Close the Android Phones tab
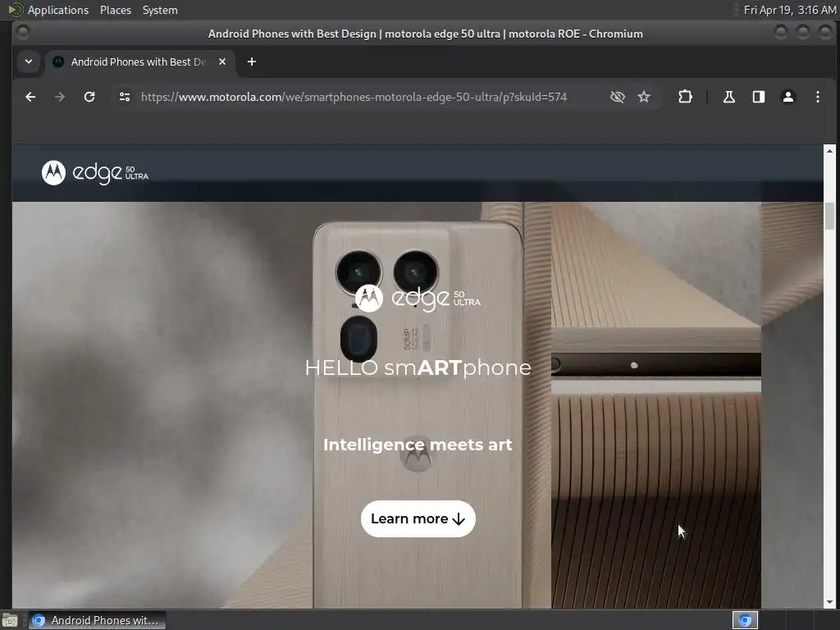Screen dimensions: 840x630 tap(222, 62)
